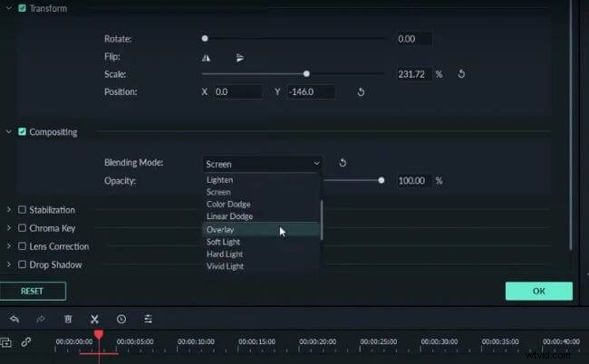Open the Blending Mode dropdown showing Screen
Screen dimensions: 589x364
point(262,164)
